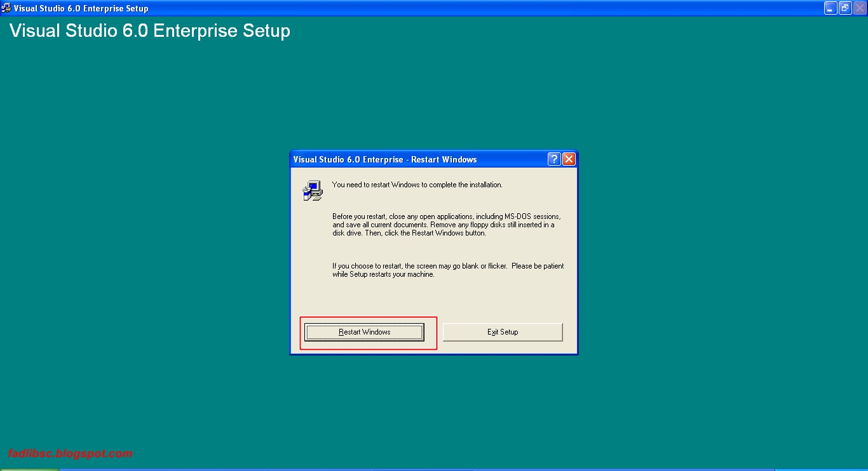Click the setup computer icon in the dialog

(313, 190)
